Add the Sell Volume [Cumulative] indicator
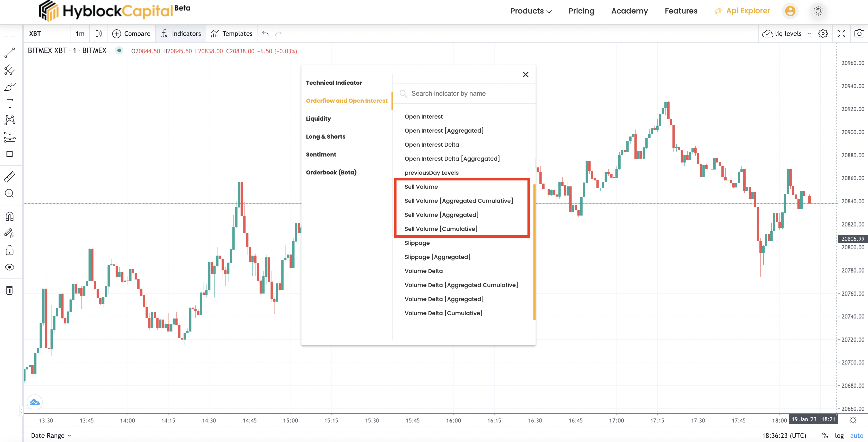The width and height of the screenshot is (868, 442). (x=441, y=229)
